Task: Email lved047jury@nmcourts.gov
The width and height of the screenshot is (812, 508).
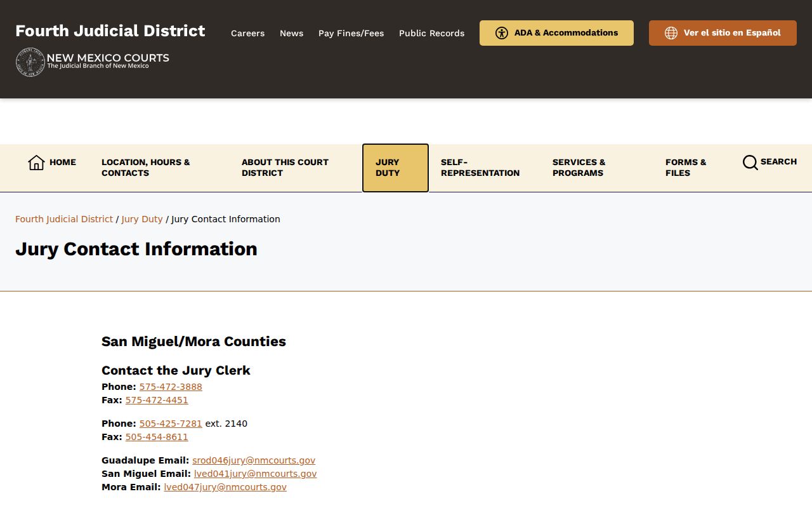Action: 225,487
